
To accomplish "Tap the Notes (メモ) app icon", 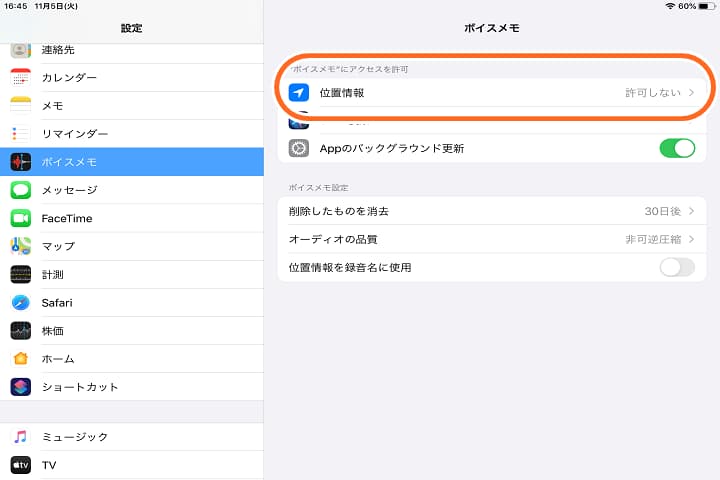I will click(x=21, y=106).
